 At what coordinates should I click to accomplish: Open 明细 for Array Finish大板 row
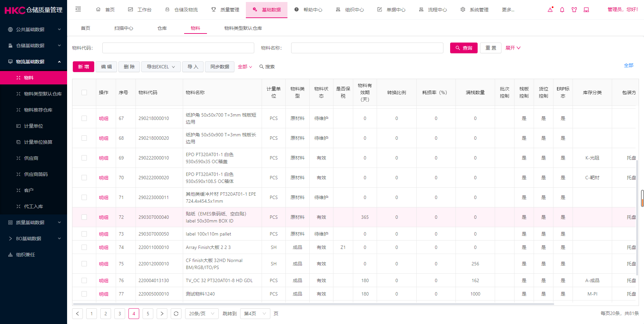(104, 247)
